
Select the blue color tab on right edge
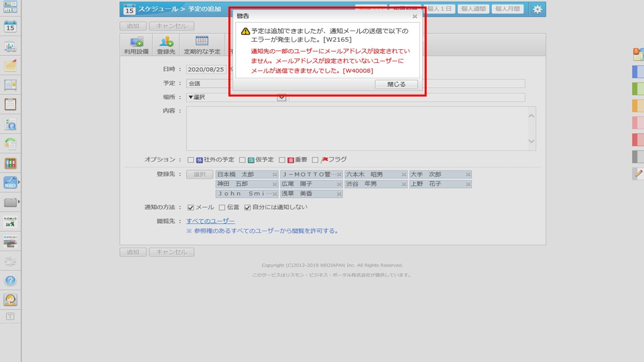[x=638, y=72]
